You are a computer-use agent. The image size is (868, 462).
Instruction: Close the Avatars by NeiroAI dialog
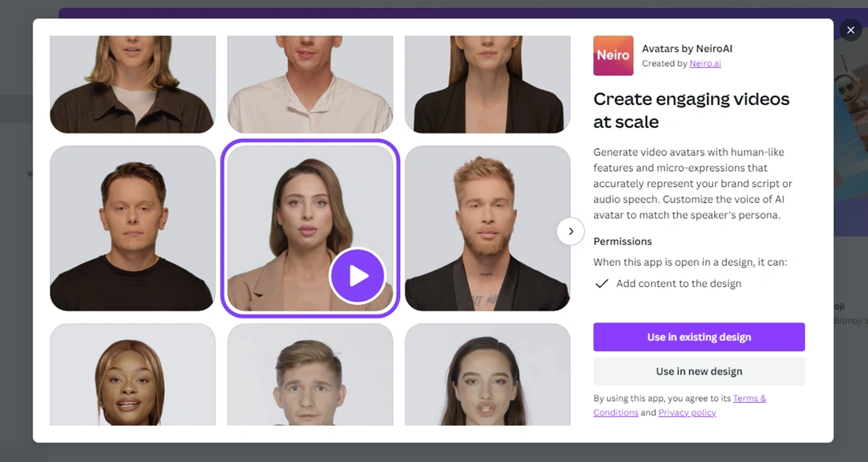pos(851,30)
